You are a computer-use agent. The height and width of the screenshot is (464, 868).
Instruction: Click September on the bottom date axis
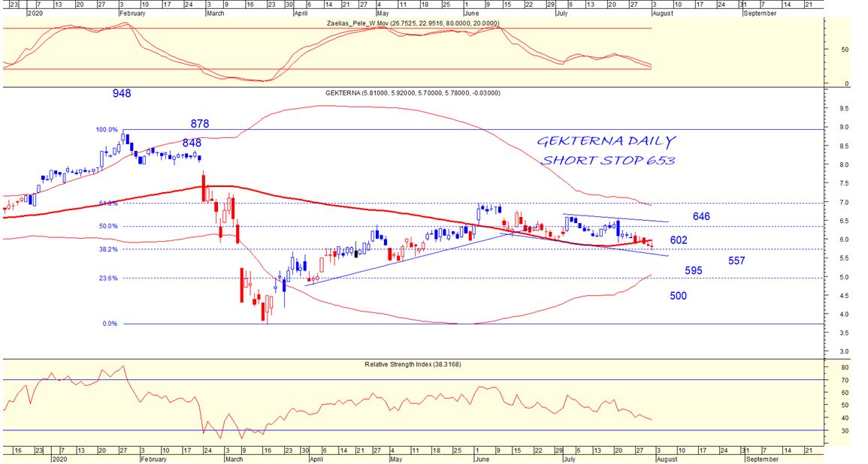tap(762, 457)
